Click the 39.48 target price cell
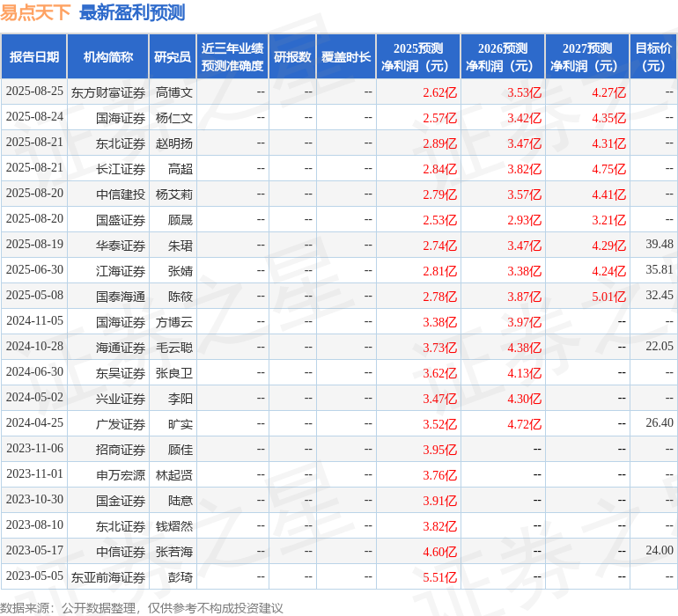 tap(659, 244)
